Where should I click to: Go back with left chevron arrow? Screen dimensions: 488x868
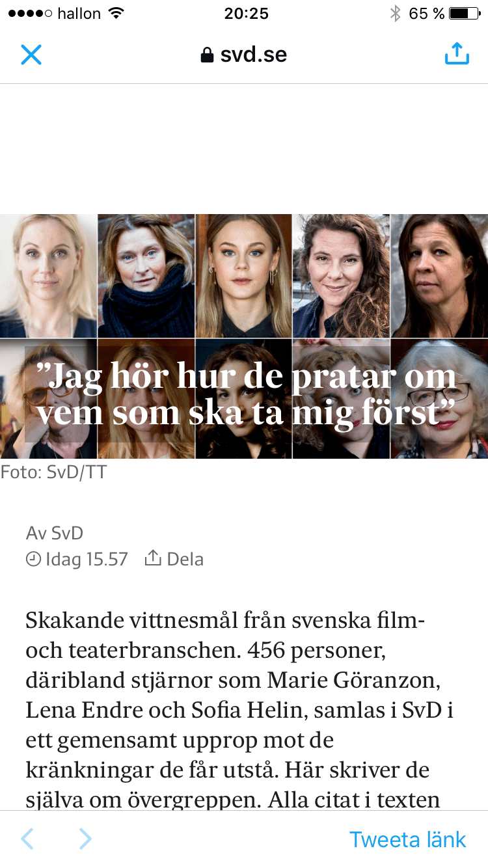(27, 839)
